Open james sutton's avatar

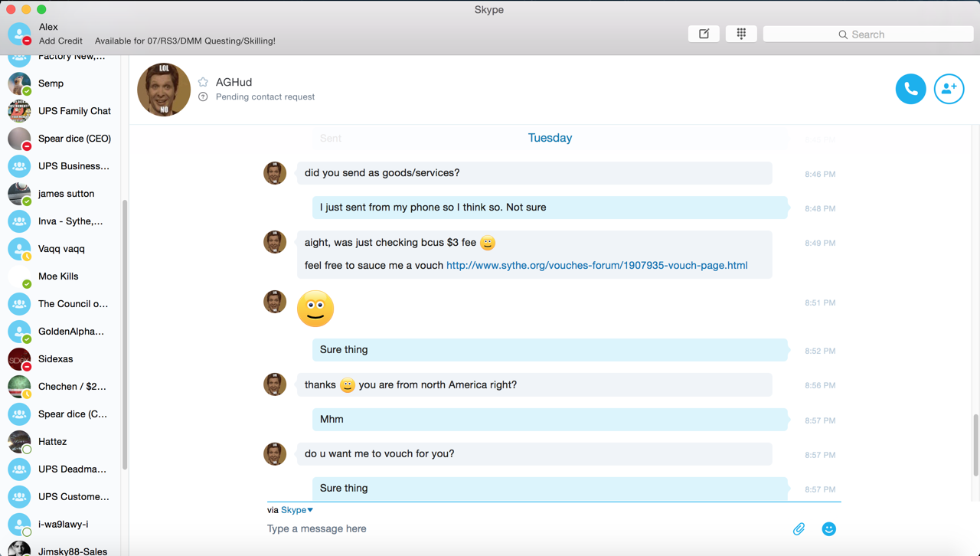19,194
